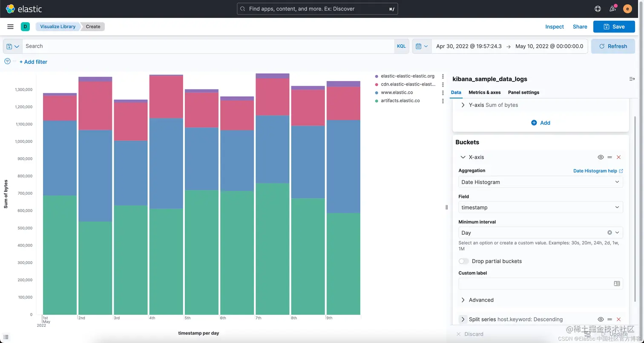Expand the Advanced options section
The width and height of the screenshot is (644, 343).
click(463, 300)
